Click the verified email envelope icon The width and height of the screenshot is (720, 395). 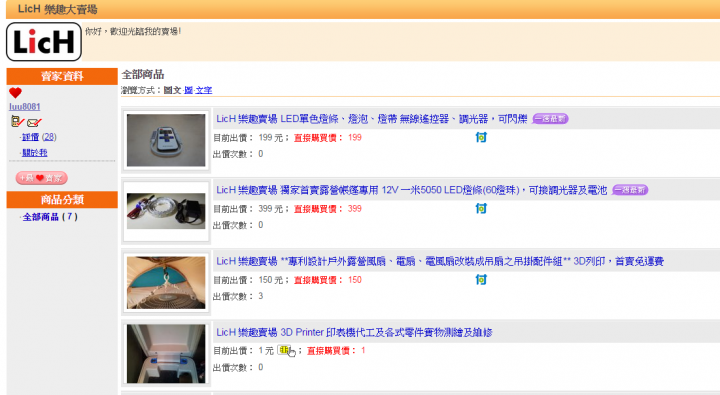(34, 123)
